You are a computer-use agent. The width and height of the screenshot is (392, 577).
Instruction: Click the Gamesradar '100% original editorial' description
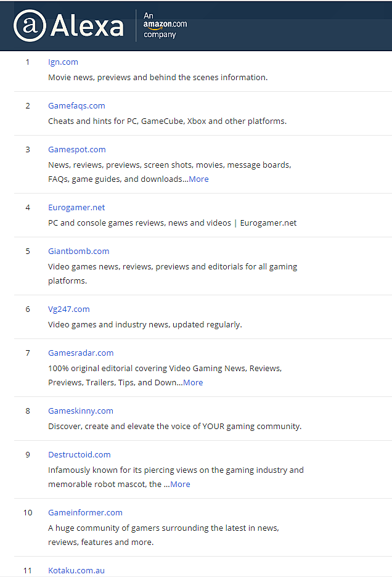[165, 375]
